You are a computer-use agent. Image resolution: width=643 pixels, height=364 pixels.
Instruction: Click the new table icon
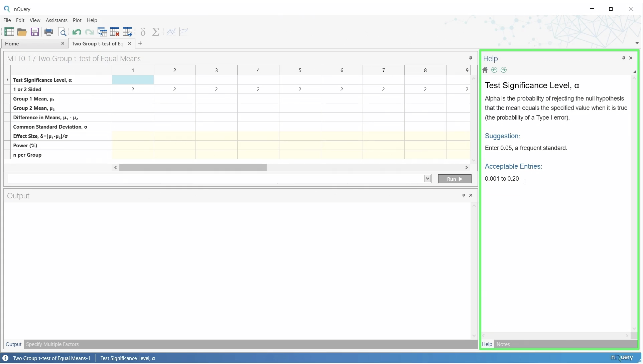point(9,32)
